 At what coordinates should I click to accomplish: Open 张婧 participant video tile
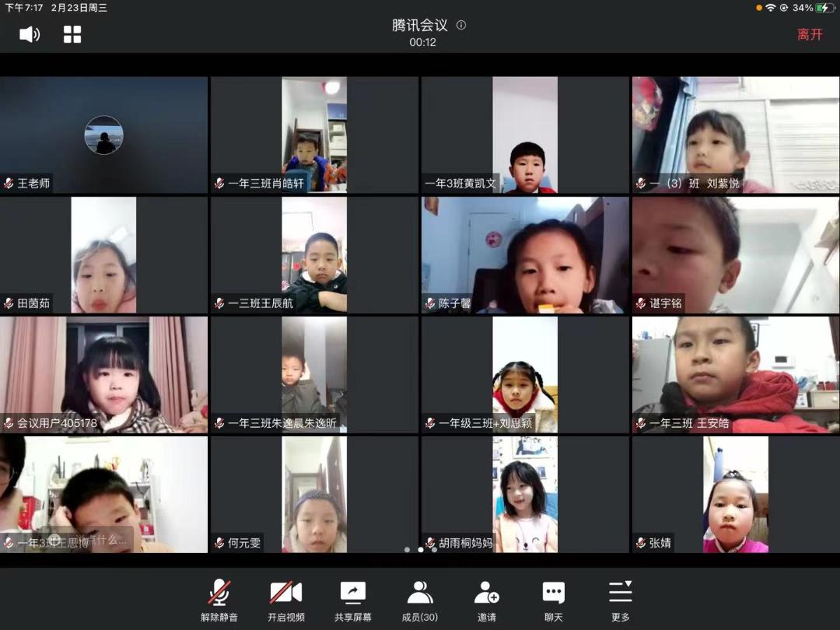735,494
